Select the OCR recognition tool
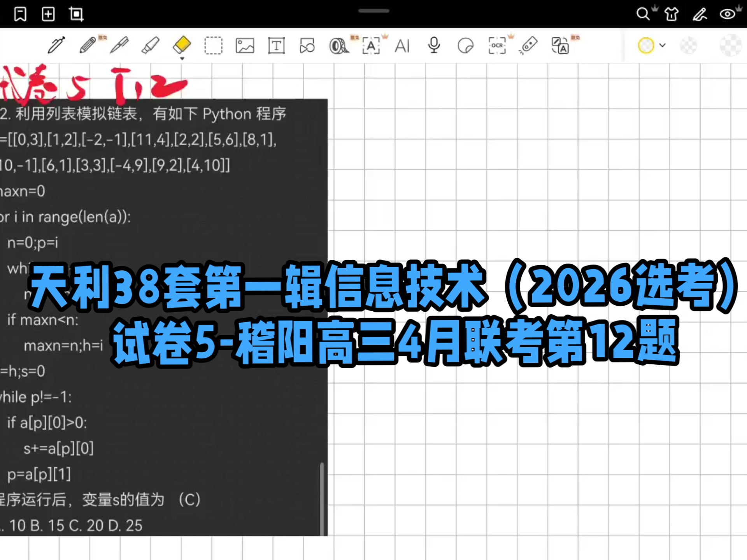 pyautogui.click(x=497, y=45)
